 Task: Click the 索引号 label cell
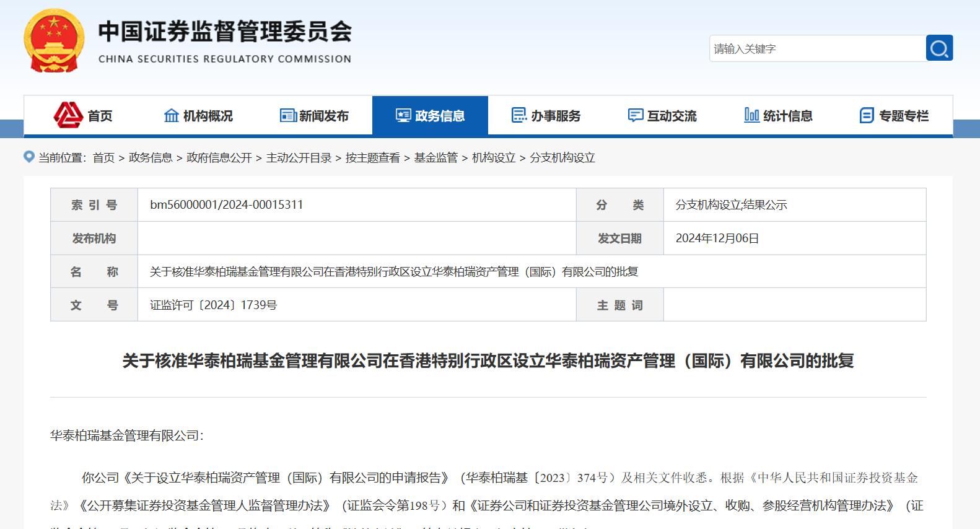(94, 205)
